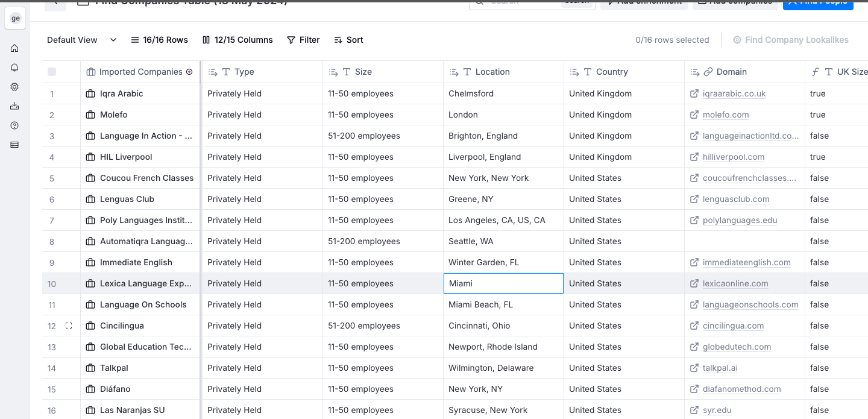Open settings gear in sidebar
Screen dimensions: 868x419
point(14,87)
